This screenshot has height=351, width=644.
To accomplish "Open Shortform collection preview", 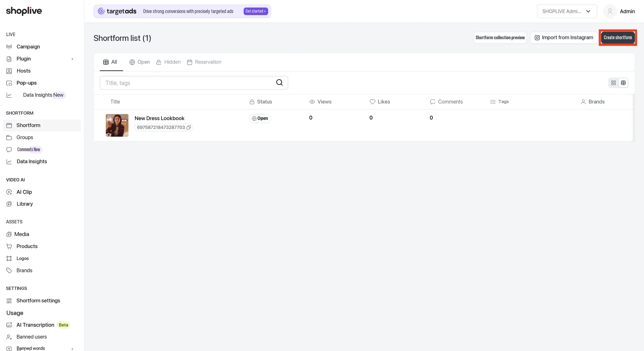I will 500,38.
